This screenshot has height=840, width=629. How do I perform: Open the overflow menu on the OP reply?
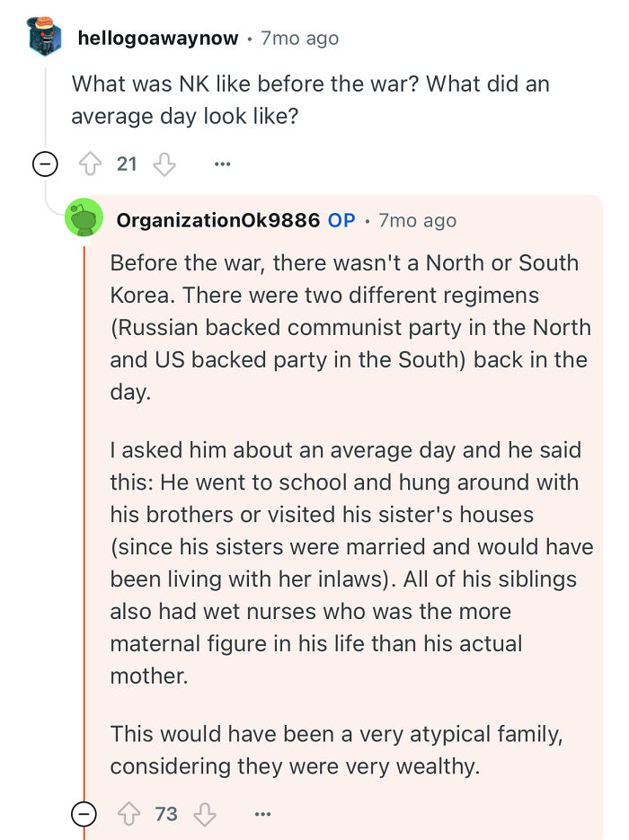coord(261,813)
